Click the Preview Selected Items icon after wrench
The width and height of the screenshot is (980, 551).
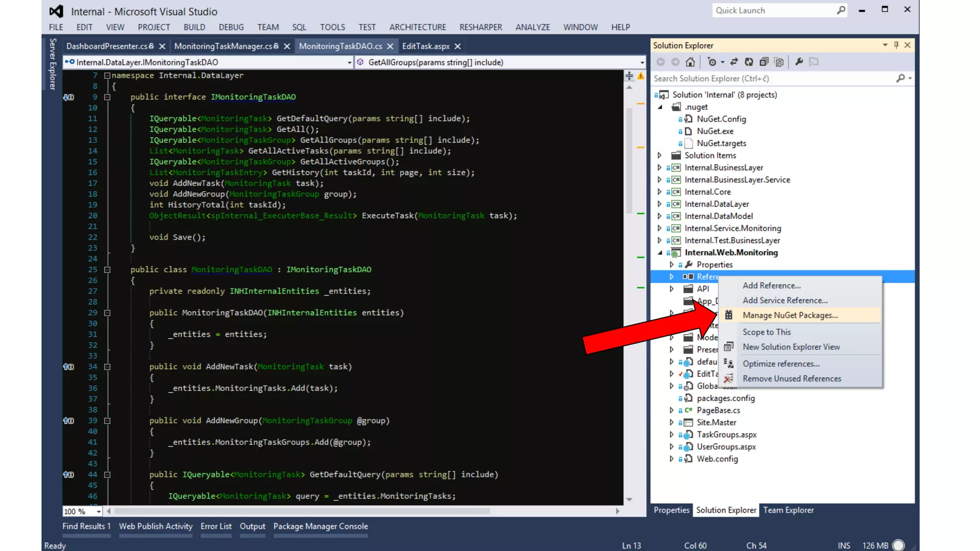tap(814, 62)
